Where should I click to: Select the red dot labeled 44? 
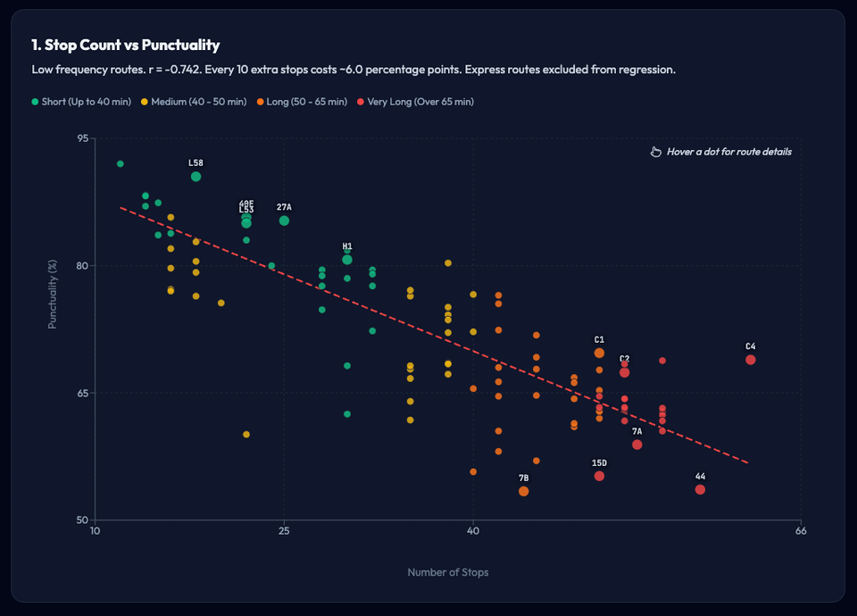point(700,489)
